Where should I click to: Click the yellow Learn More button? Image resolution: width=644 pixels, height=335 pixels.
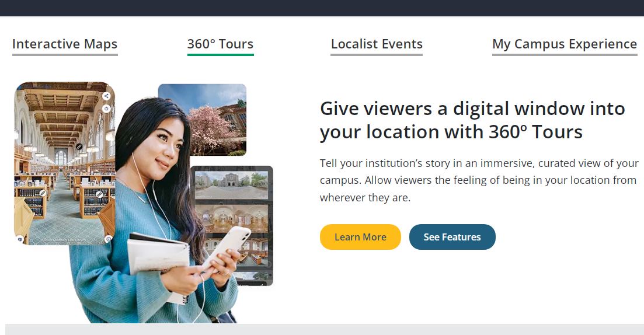(x=360, y=237)
